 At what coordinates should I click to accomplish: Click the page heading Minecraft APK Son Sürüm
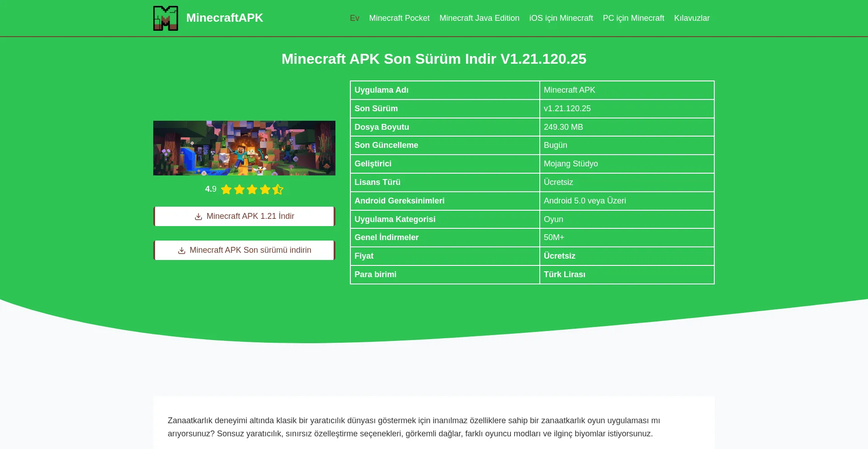tap(434, 59)
